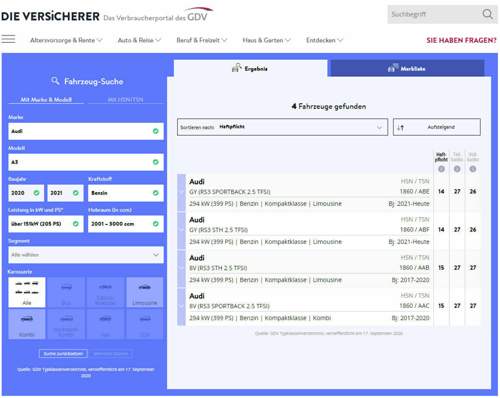Open the Baujahr from field 2020

tap(26, 193)
